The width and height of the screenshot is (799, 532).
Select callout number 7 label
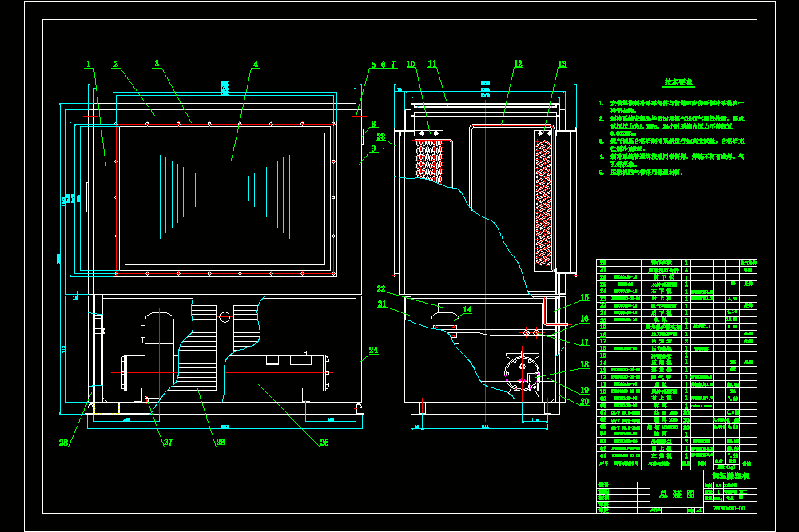(x=393, y=65)
